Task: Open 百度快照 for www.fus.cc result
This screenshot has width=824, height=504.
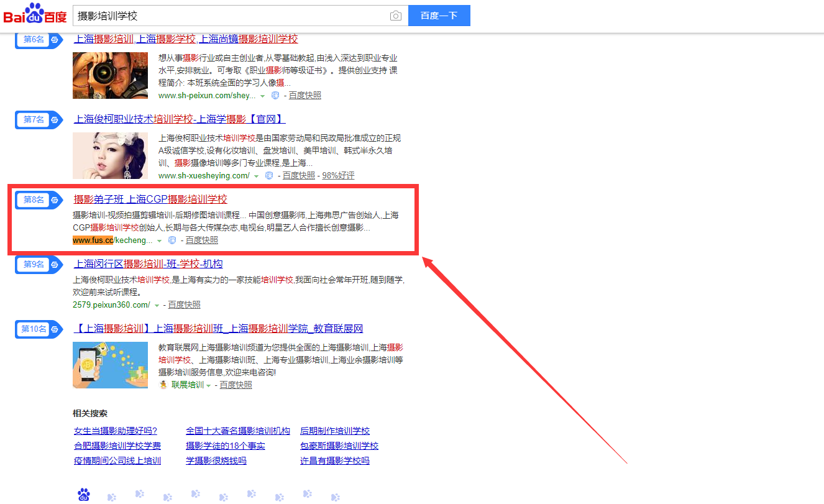Action: click(202, 241)
